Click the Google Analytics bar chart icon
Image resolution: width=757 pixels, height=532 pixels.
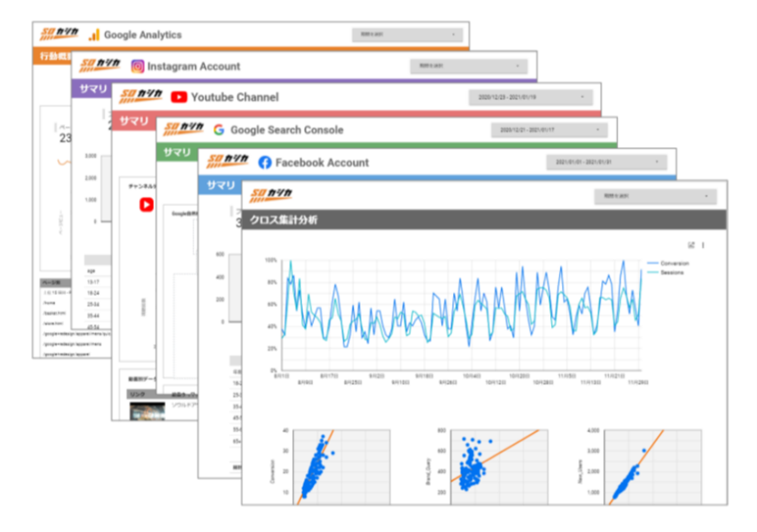coord(93,35)
